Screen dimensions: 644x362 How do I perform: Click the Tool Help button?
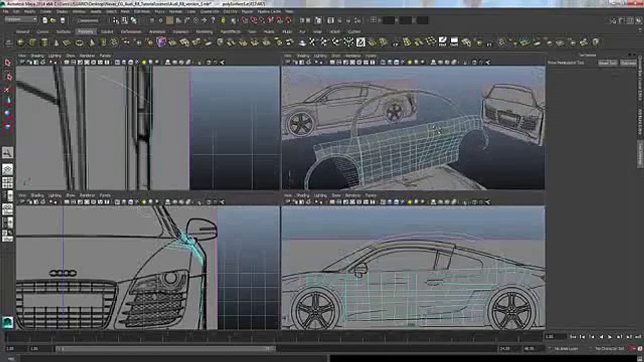[627, 63]
